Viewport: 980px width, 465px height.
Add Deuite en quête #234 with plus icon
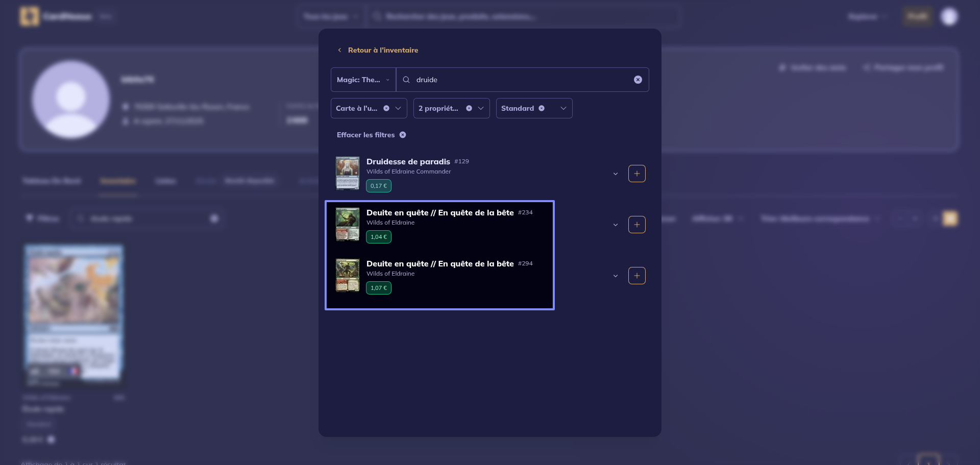coord(636,225)
